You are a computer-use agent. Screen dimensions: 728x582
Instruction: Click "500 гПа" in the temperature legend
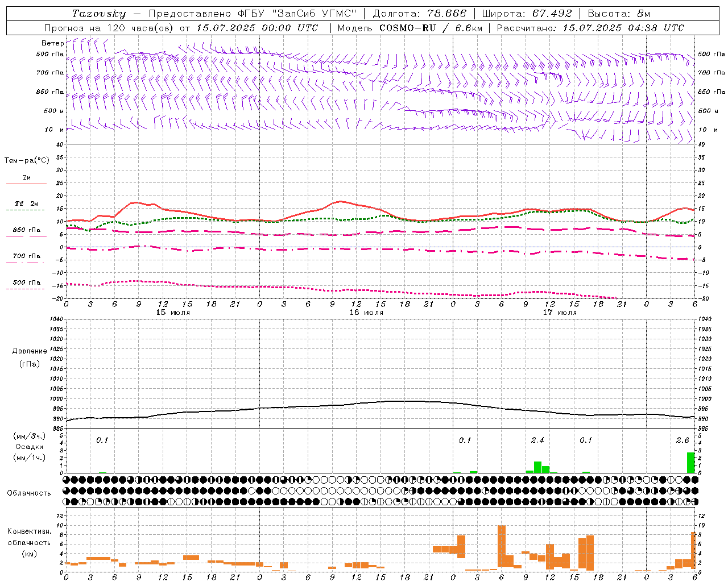(x=27, y=282)
